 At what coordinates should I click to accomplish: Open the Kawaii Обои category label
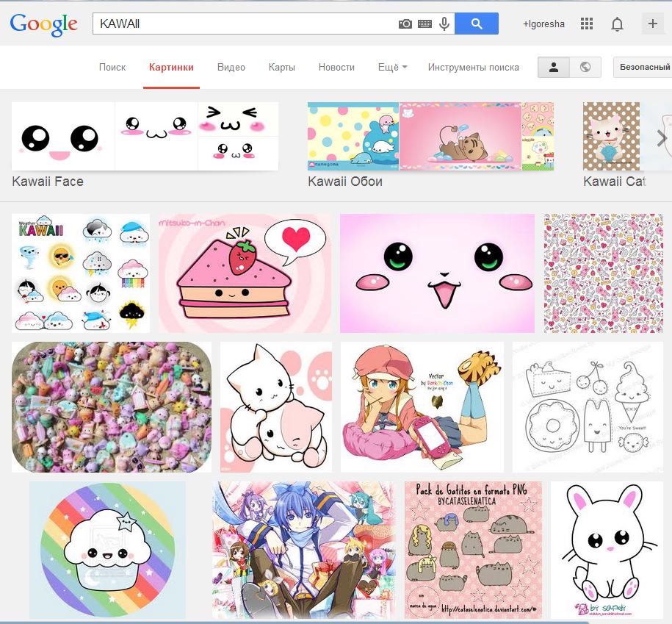coord(345,182)
